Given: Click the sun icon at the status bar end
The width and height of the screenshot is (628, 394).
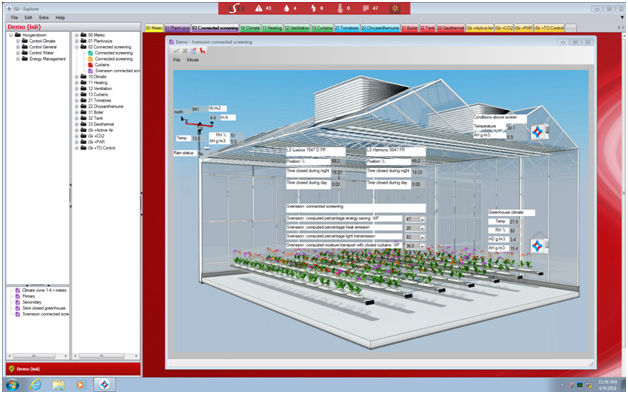Looking at the screenshot, I should pyautogui.click(x=395, y=8).
